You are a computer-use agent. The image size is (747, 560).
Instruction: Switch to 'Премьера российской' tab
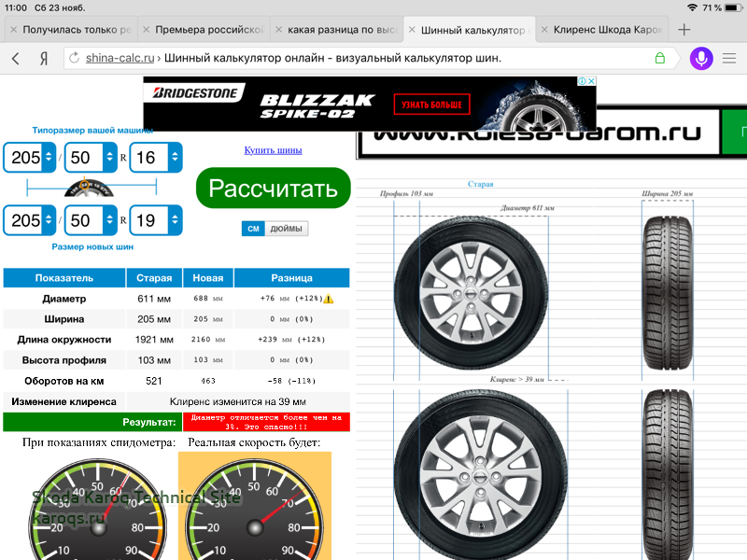[x=204, y=30]
